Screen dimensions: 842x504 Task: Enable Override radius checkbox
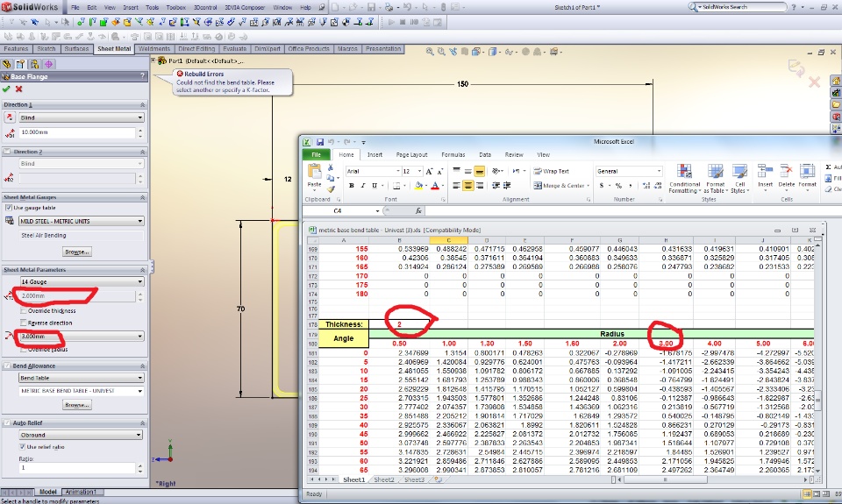[x=23, y=349]
